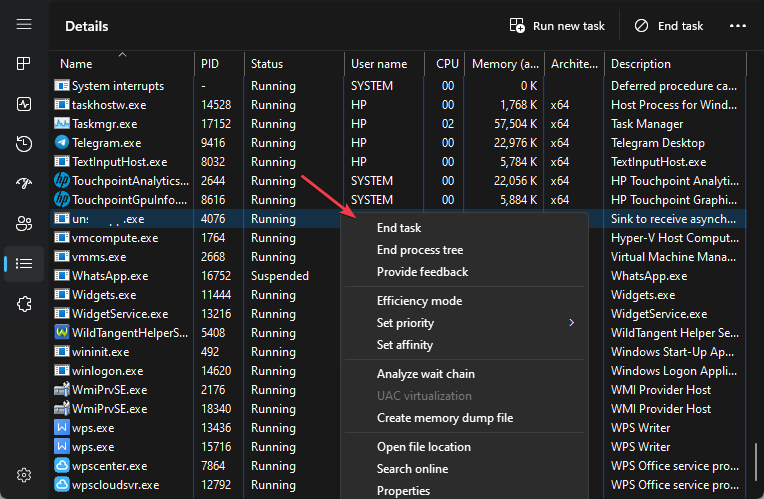This screenshot has height=499, width=764.
Task: Click the wpscenter.exe cloud icon
Action: click(62, 465)
